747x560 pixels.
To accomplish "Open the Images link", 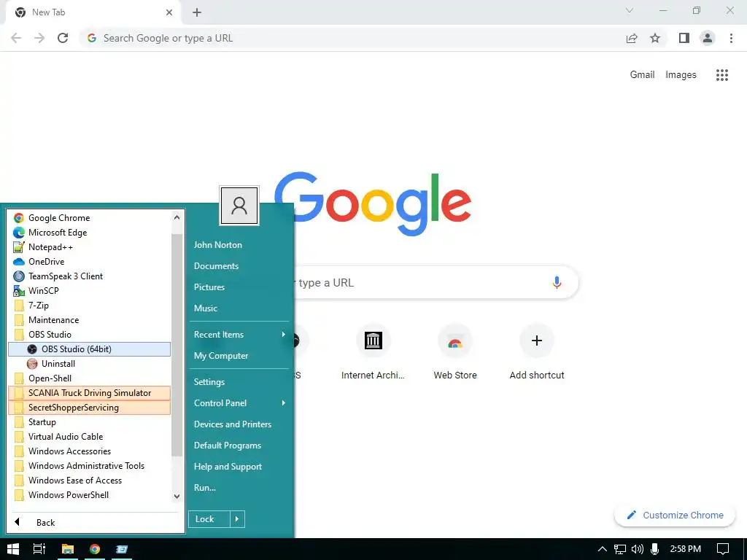I will click(681, 75).
